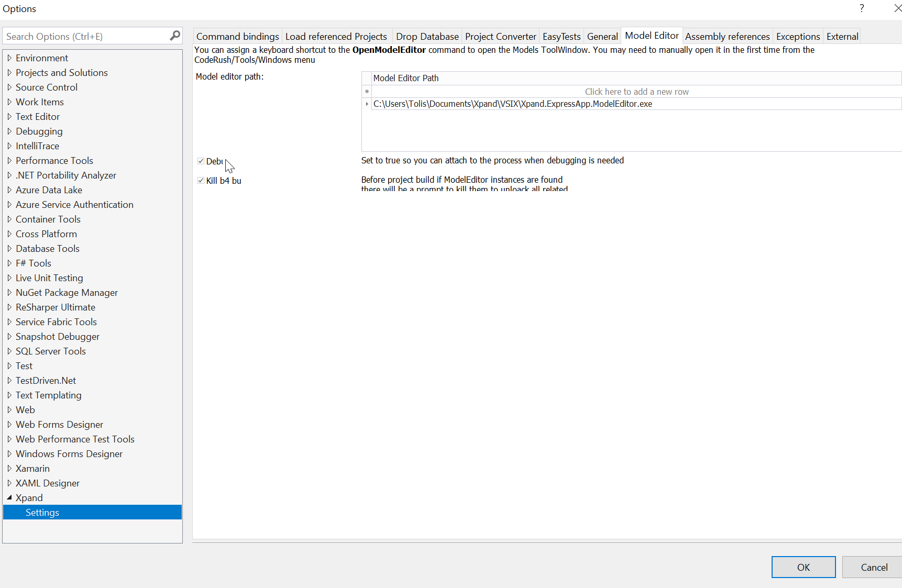Image resolution: width=902 pixels, height=588 pixels.
Task: Select the Model Editor executable path cell
Action: [x=512, y=104]
